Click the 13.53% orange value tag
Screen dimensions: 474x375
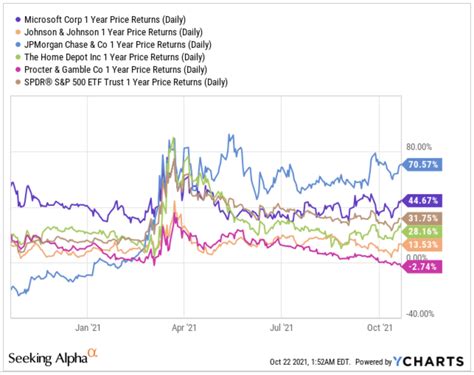[422, 245]
